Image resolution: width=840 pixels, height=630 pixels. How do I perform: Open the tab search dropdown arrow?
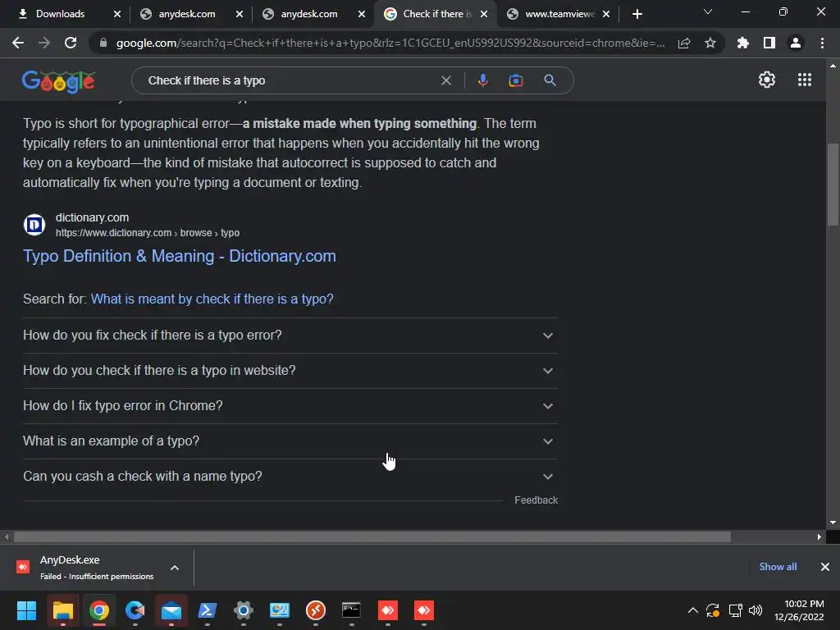(x=708, y=11)
